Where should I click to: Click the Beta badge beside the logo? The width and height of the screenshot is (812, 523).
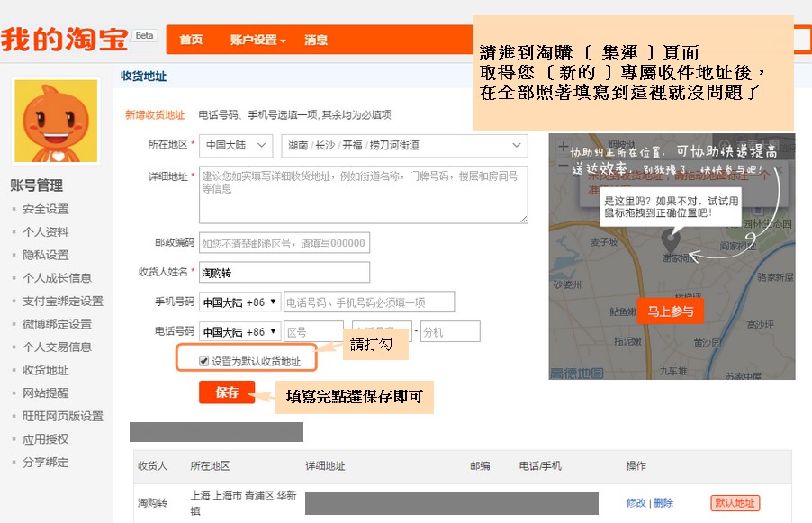pyautogui.click(x=144, y=35)
